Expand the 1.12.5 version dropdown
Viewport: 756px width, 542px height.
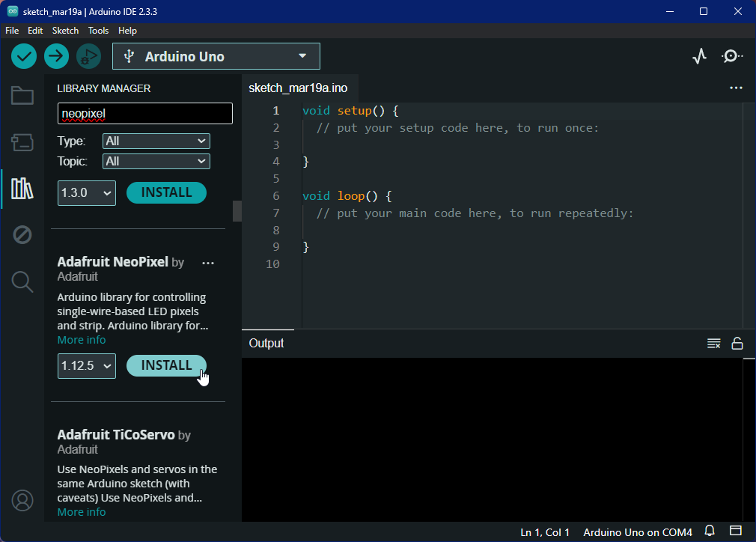coord(87,366)
